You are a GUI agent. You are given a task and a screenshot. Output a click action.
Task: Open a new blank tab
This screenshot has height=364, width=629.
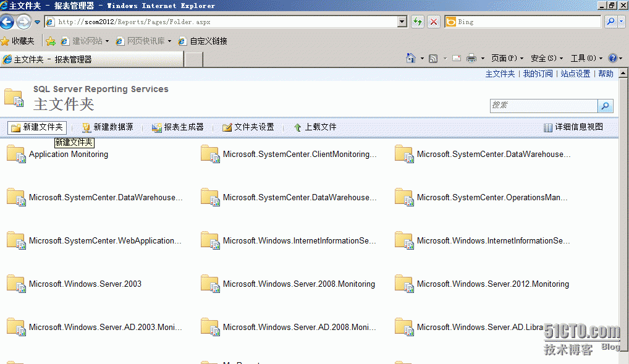[194, 60]
